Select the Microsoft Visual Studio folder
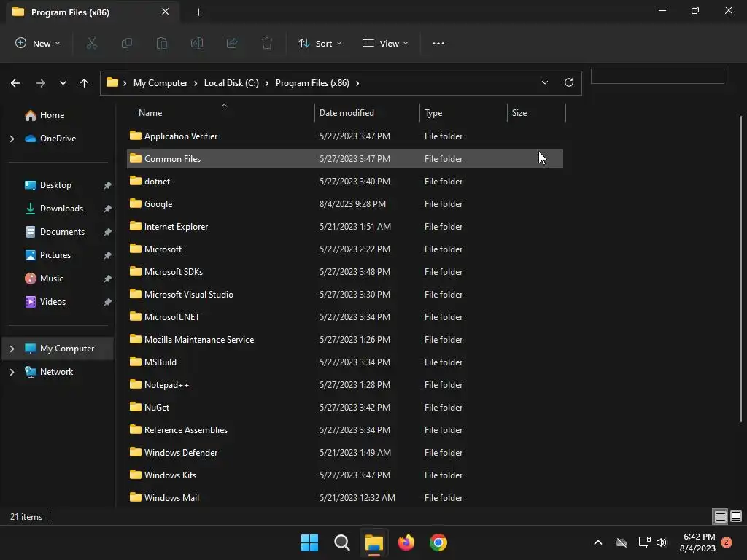 pos(345,295)
